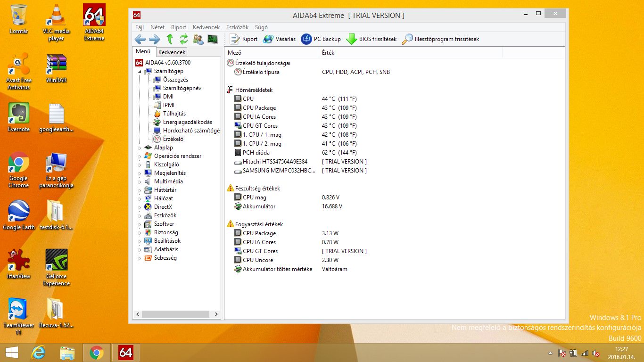Open Internet Explorer from the taskbar
The height and width of the screenshot is (362, 644).
38,352
